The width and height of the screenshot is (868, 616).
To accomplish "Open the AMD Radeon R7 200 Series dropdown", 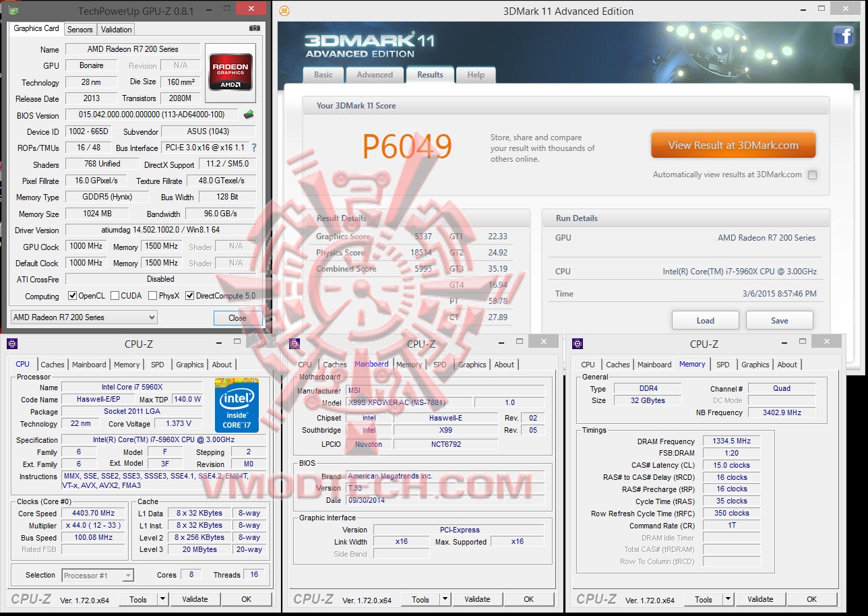I will pyautogui.click(x=84, y=317).
